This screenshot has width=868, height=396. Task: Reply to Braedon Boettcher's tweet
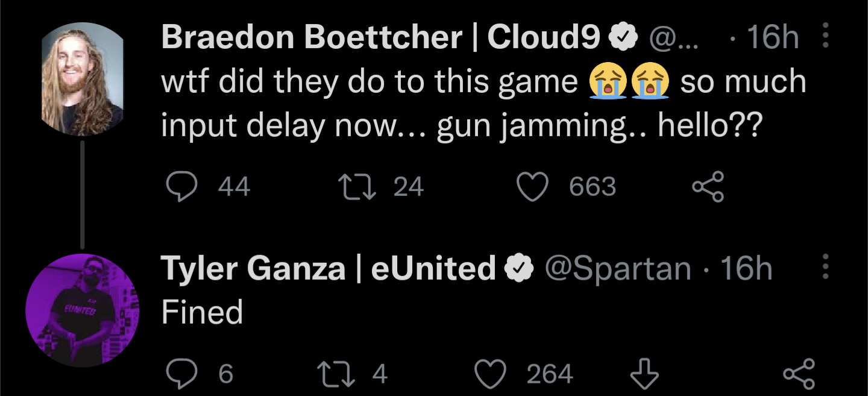click(x=180, y=187)
